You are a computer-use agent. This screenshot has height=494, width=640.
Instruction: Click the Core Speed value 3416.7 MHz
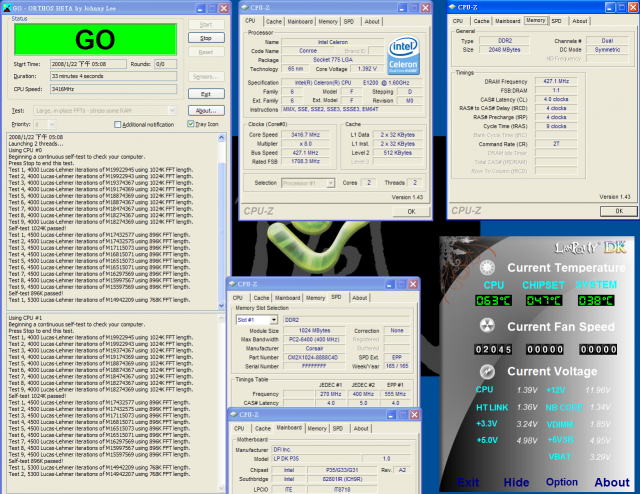coord(305,135)
